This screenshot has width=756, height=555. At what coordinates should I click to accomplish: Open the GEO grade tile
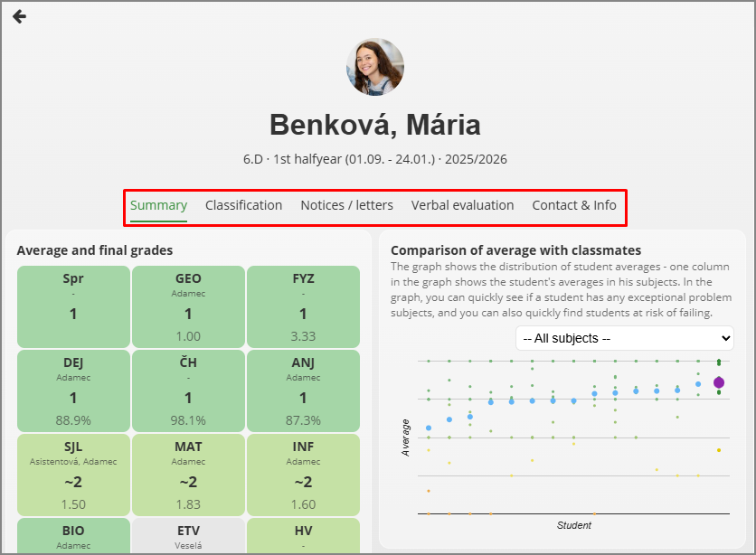click(x=188, y=306)
